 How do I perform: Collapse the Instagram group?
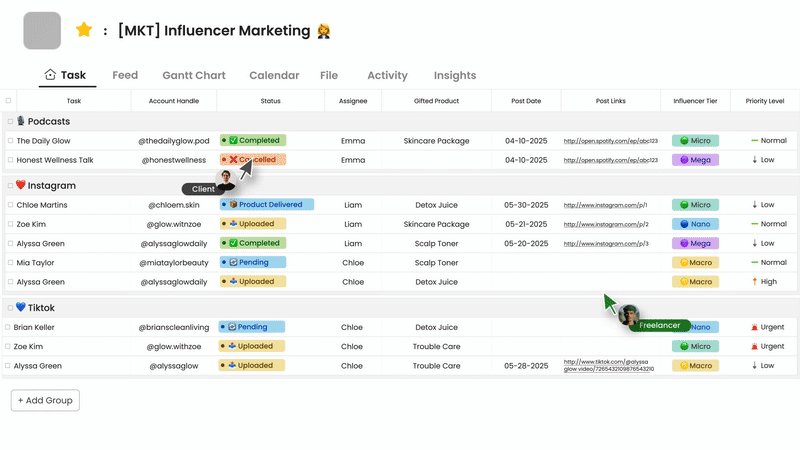[x=10, y=186]
